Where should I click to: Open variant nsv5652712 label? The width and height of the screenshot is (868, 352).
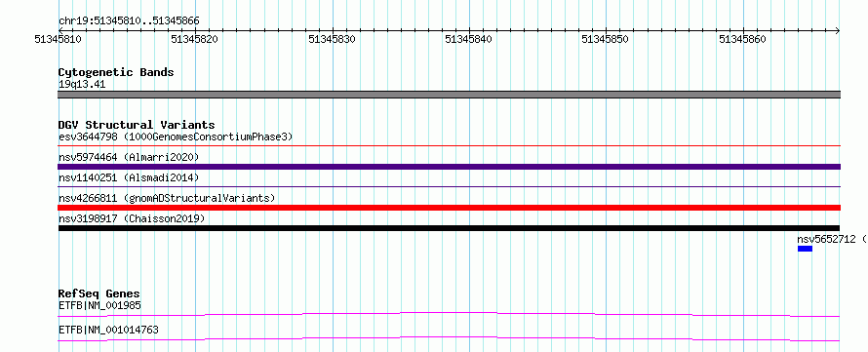tap(832, 239)
